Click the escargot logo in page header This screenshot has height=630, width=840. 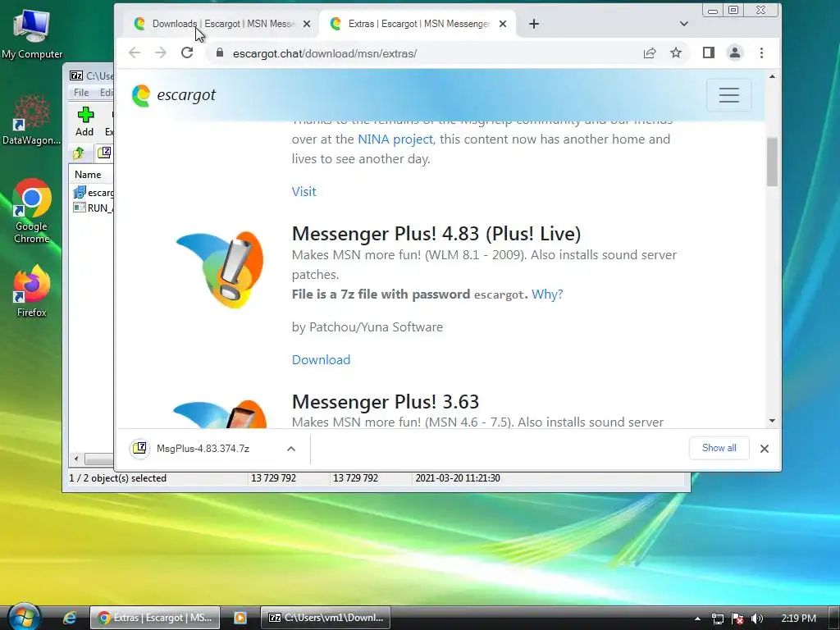[x=174, y=95]
